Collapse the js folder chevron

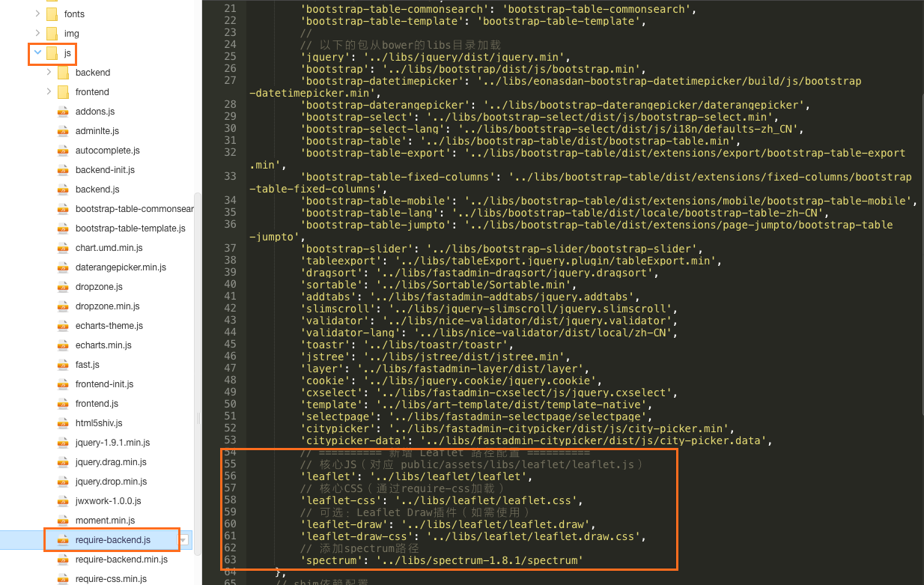click(x=37, y=52)
